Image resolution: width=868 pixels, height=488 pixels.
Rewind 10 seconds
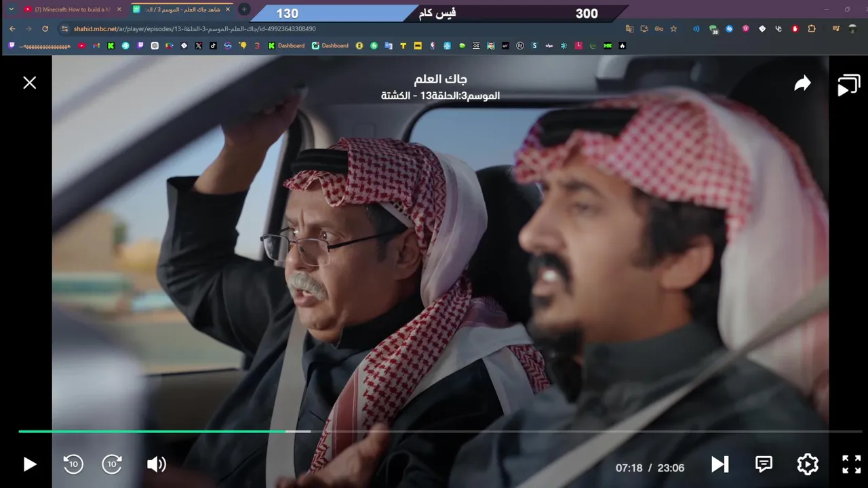tap(73, 464)
